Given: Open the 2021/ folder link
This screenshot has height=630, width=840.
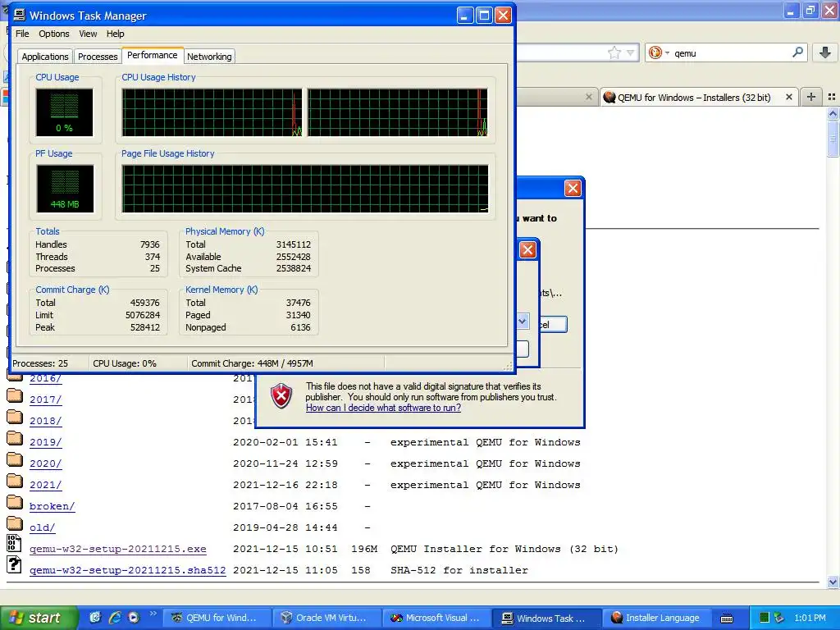Looking at the screenshot, I should pyautogui.click(x=46, y=486).
